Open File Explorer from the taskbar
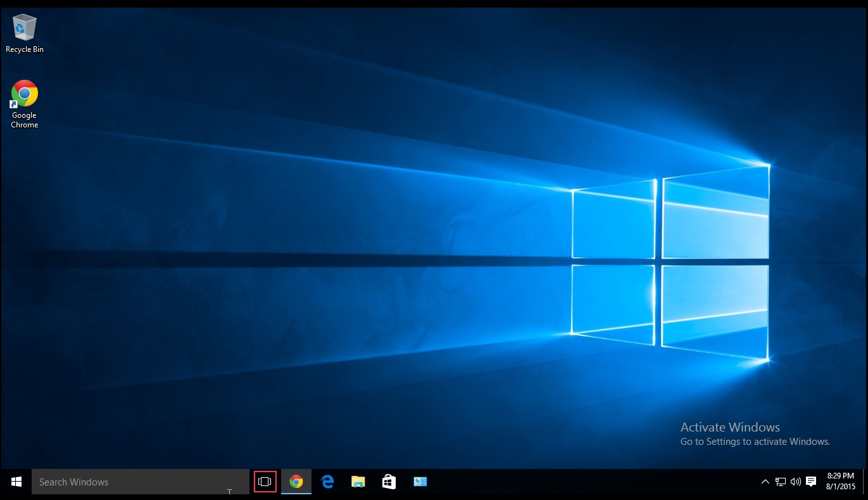This screenshot has height=500, width=868. [358, 482]
